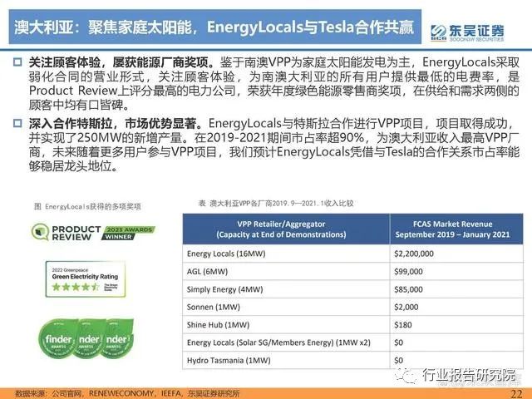Viewport: 532px width, 399px height.
Task: Select the heading 关注顾客体验，屡获能源厂商奖项
Action: [121, 62]
